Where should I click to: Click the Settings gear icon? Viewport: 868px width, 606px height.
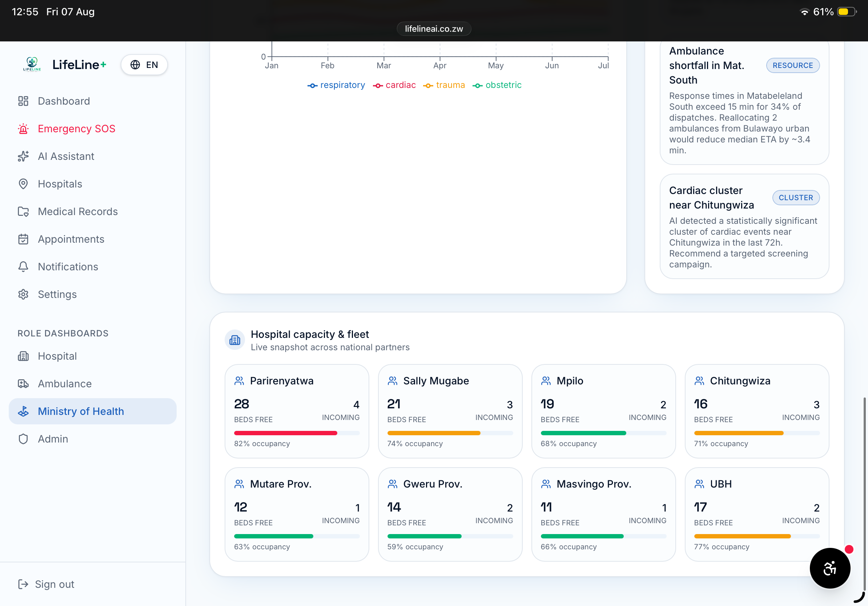point(23,294)
